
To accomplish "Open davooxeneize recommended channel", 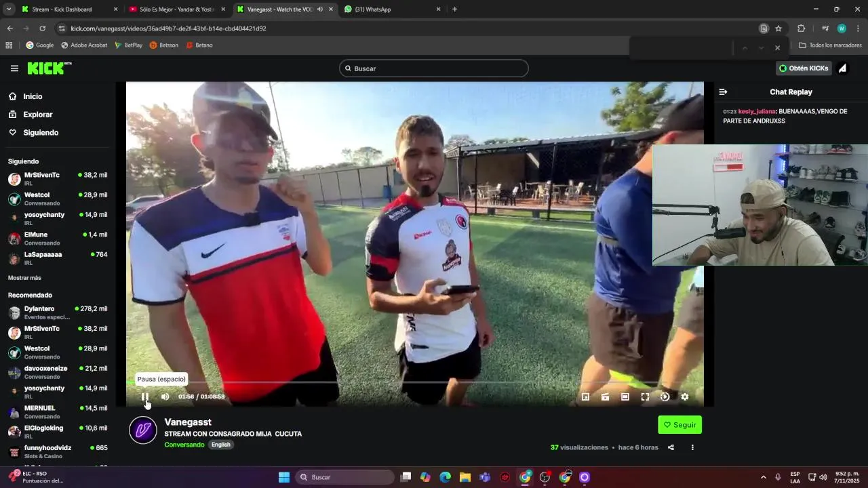I will coord(58,372).
